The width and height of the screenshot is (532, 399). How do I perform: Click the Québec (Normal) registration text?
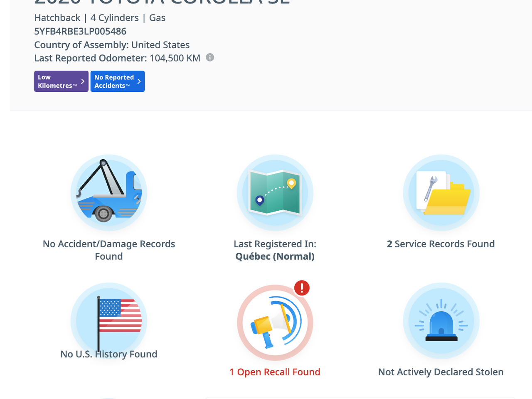275,256
